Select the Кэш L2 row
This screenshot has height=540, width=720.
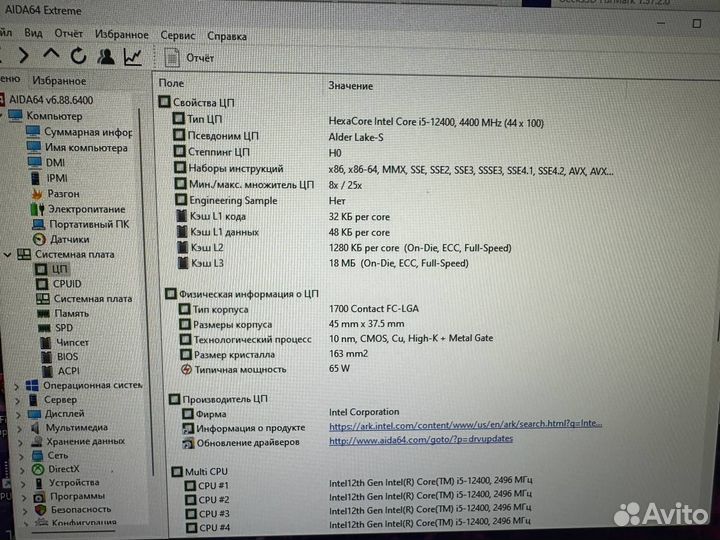click(x=345, y=248)
